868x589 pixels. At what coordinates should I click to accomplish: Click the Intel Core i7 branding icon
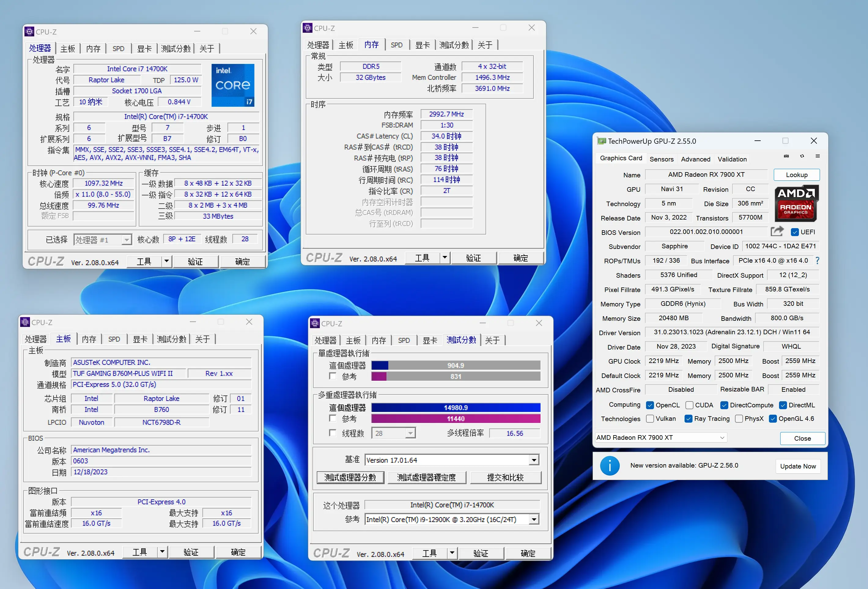tap(235, 85)
